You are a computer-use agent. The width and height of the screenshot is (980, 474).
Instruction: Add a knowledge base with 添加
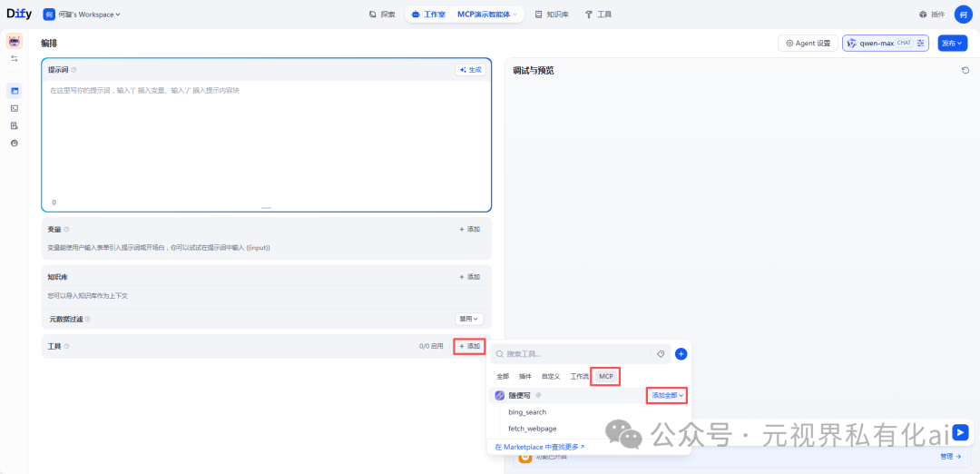(x=469, y=277)
